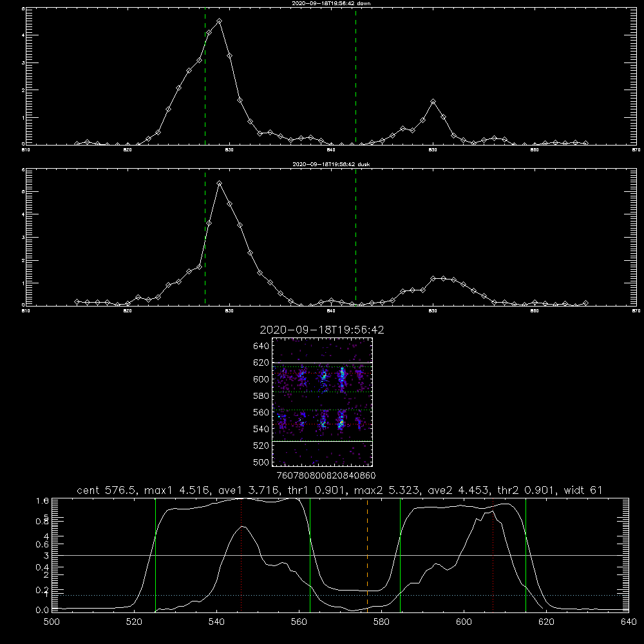Select the 'thr1 0.901' value
The height and width of the screenshot is (644, 644).
coord(316,490)
